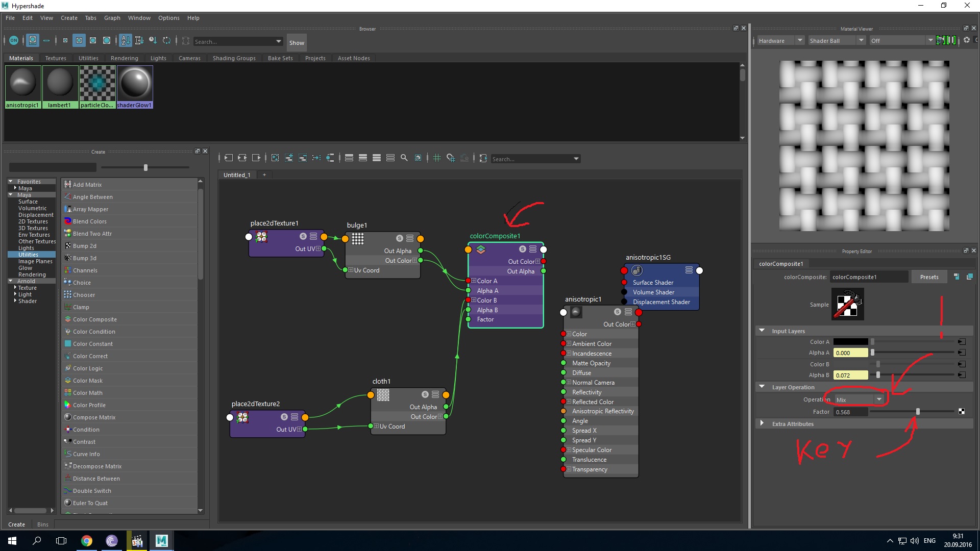The image size is (980, 551).
Task: Click input connections icon in node editor
Action: pos(228,158)
